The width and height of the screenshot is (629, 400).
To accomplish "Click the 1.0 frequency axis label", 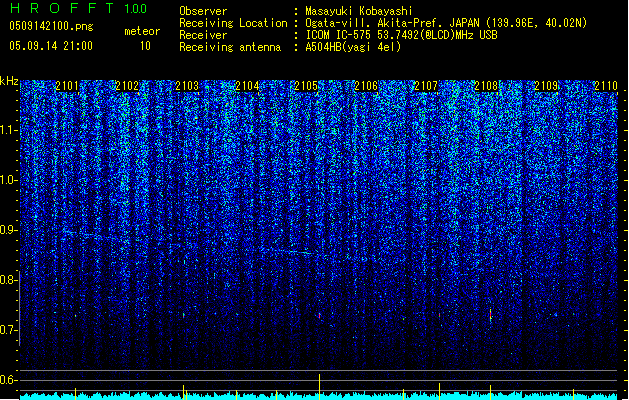I will coord(8,180).
